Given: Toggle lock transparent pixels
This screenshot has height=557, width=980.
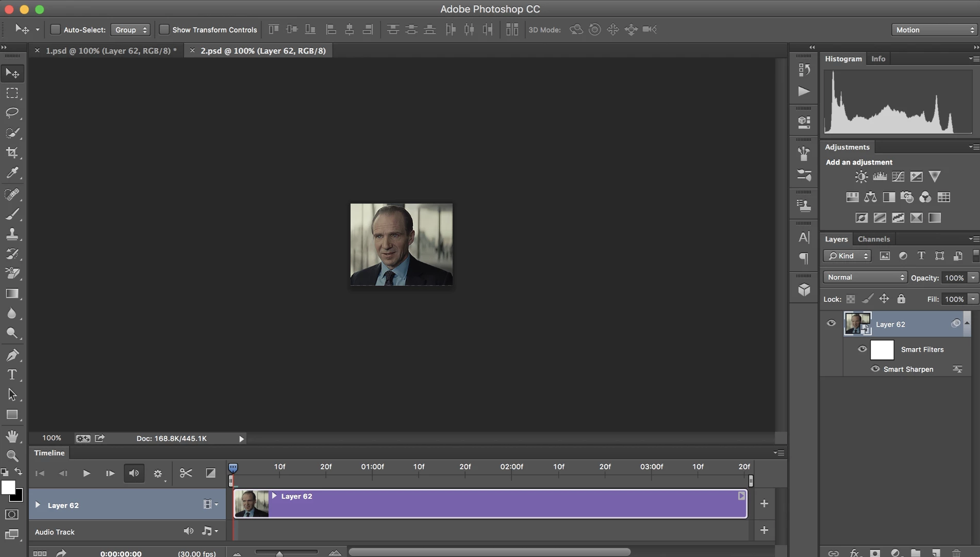Looking at the screenshot, I should (851, 299).
